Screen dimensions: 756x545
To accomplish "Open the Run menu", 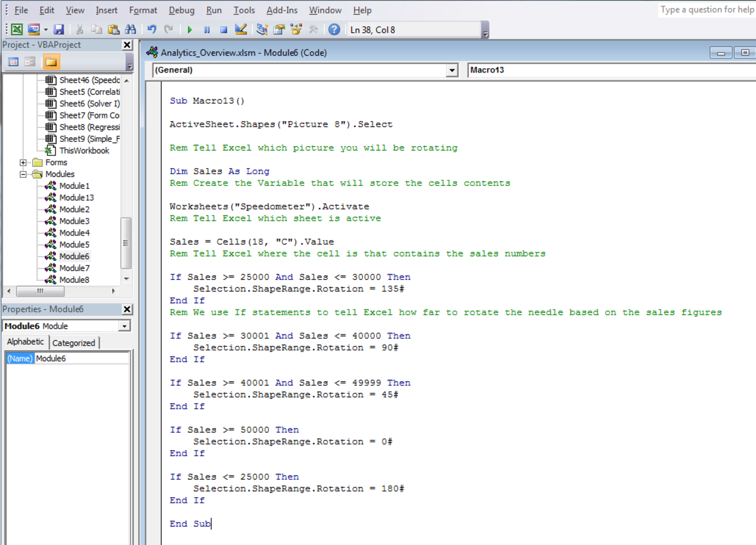I will (x=214, y=10).
